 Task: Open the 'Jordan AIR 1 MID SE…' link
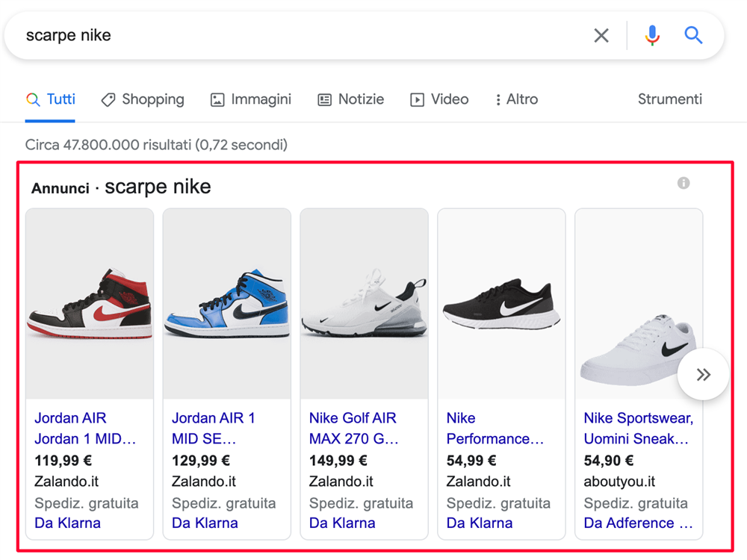tap(214, 428)
